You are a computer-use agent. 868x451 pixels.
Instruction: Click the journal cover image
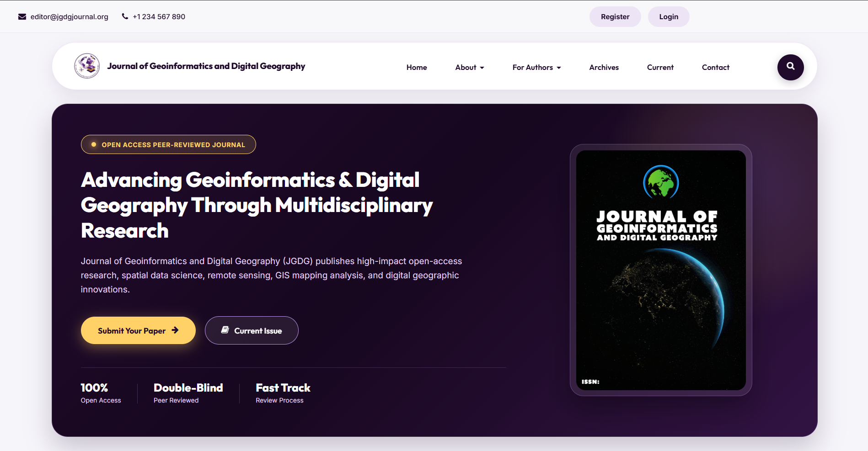click(661, 270)
